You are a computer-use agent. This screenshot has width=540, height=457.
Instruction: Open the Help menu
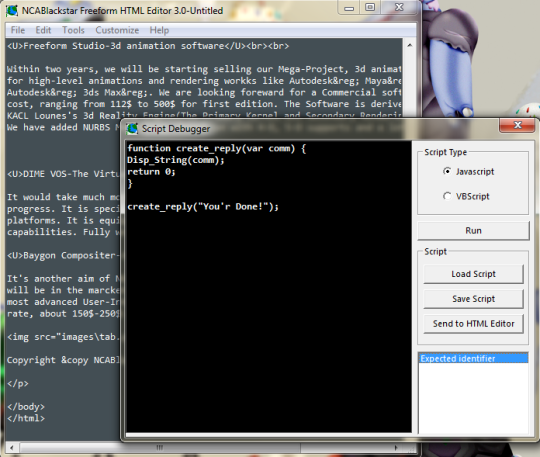coord(159,30)
